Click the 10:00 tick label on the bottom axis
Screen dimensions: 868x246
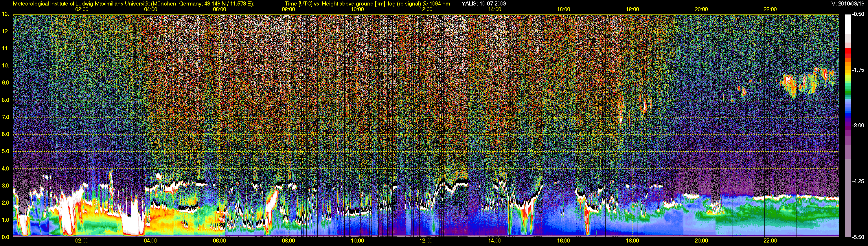pos(357,241)
